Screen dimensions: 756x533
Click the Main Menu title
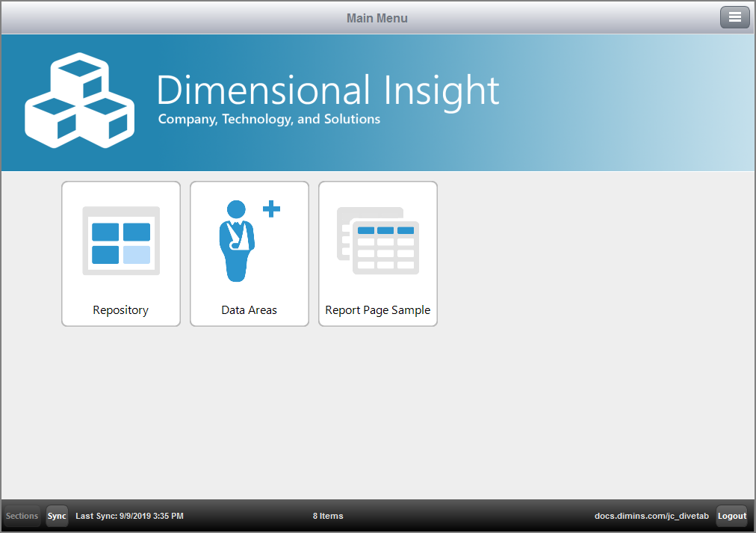point(377,18)
